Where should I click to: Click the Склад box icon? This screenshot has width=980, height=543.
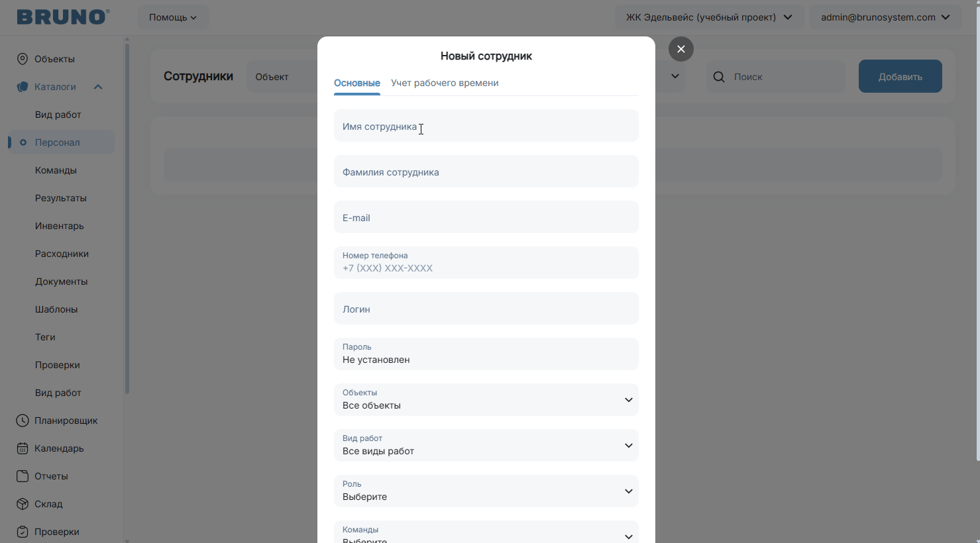[x=23, y=504]
